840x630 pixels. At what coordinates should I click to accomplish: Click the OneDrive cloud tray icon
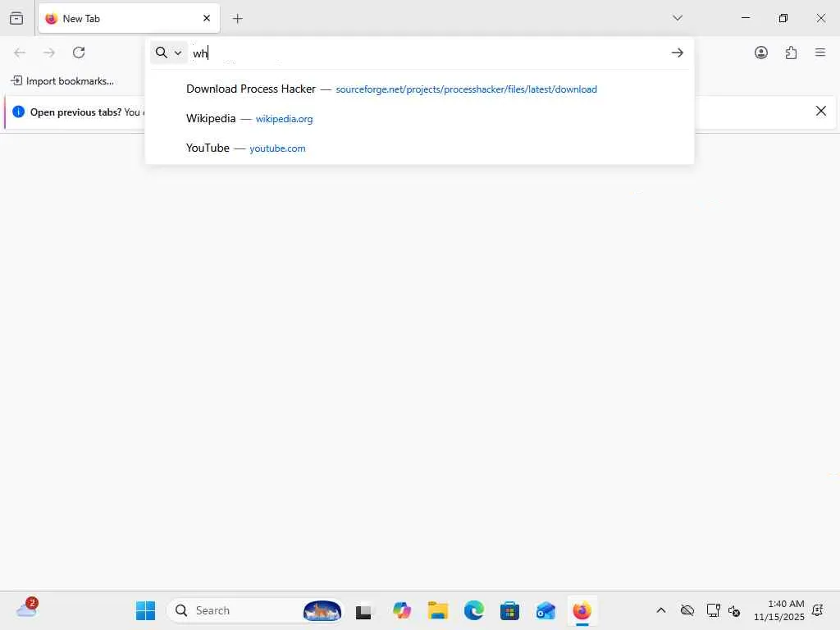[x=687, y=610]
